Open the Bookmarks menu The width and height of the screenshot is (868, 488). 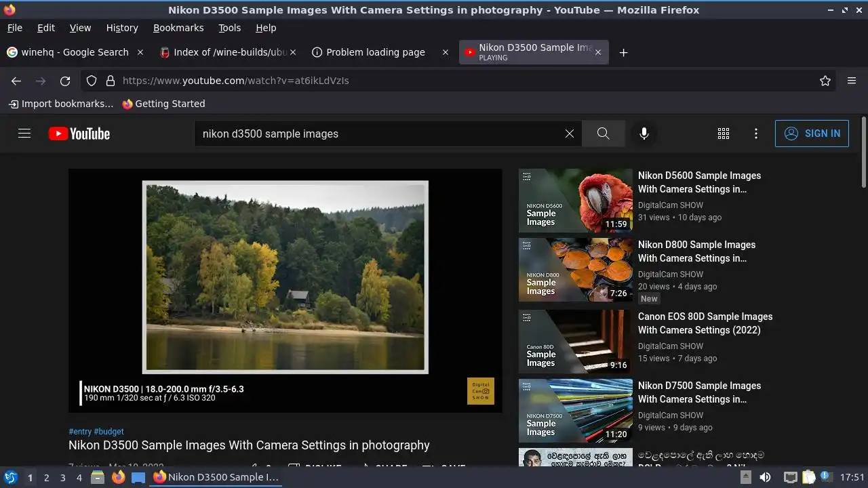click(178, 28)
